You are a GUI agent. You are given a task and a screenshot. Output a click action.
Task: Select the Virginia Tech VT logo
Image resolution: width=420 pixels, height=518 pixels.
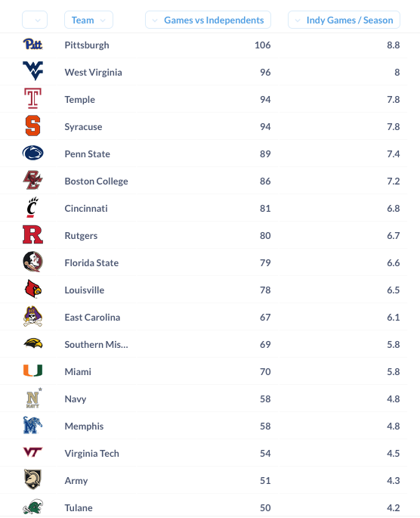coord(32,452)
